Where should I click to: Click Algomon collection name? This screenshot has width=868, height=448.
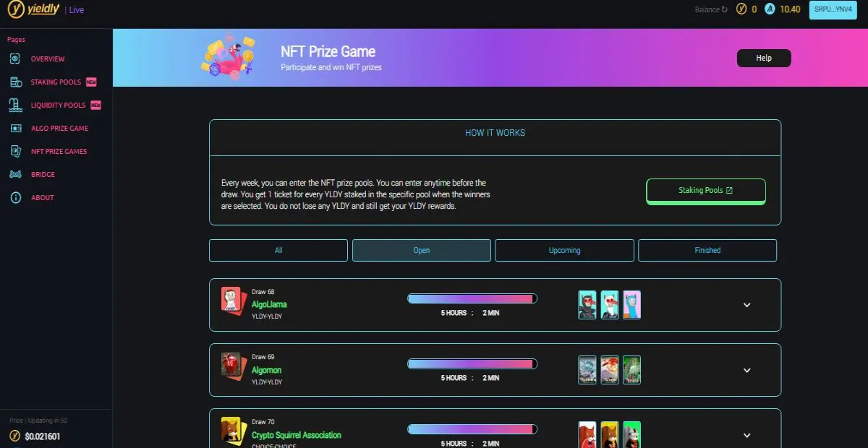266,369
